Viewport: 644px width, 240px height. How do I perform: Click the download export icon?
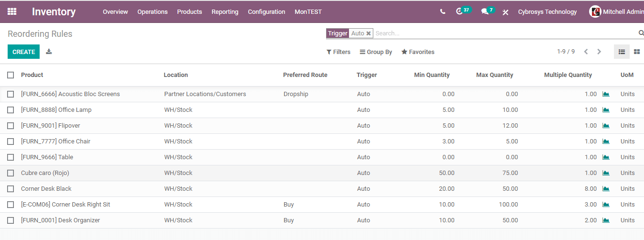(49, 52)
